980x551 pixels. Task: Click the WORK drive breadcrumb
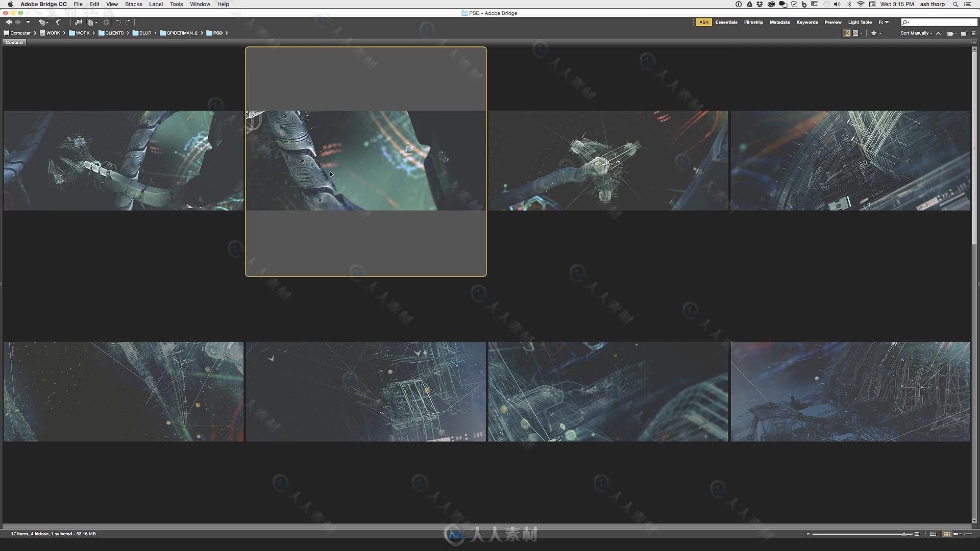(x=50, y=33)
